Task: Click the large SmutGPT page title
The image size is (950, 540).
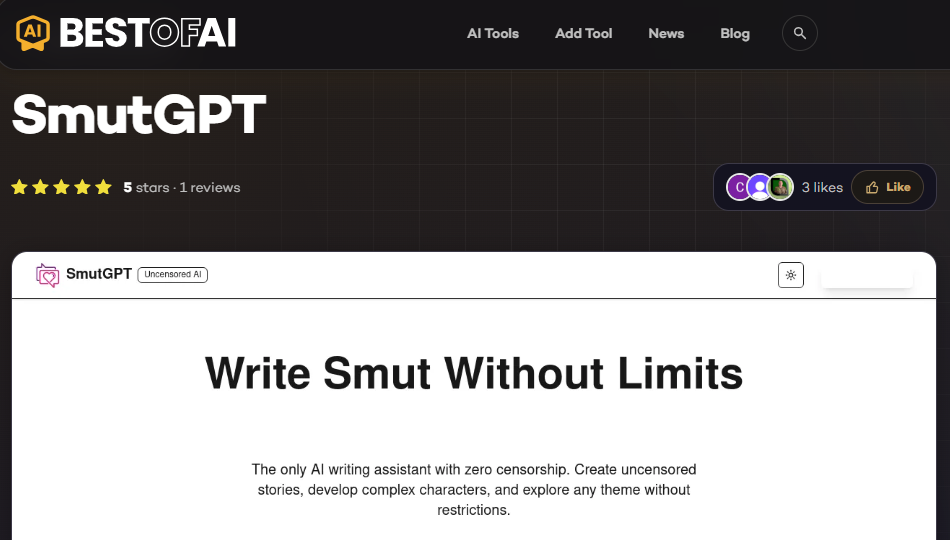Action: [139, 115]
